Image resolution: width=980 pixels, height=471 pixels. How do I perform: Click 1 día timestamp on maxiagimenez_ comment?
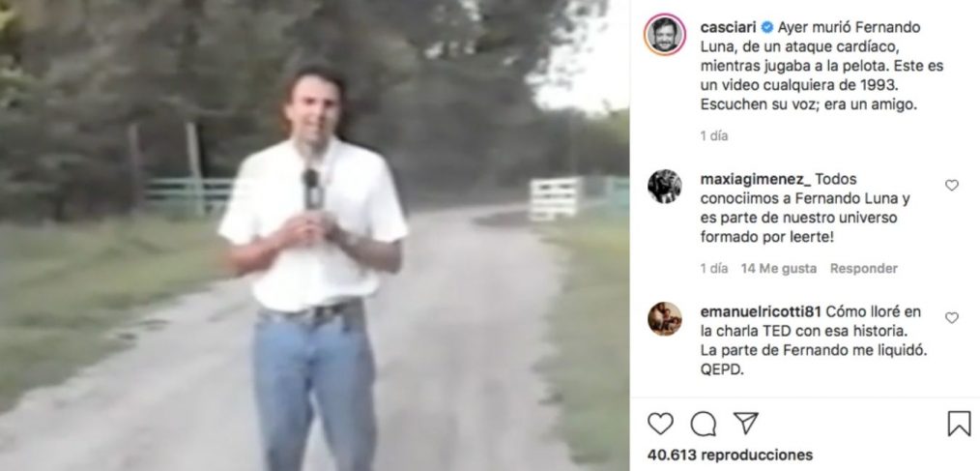(x=714, y=268)
